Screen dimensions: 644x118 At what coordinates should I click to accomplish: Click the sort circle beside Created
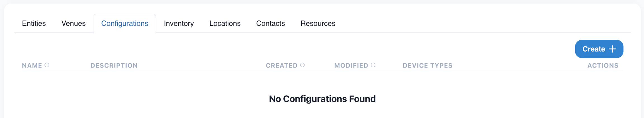click(x=302, y=65)
